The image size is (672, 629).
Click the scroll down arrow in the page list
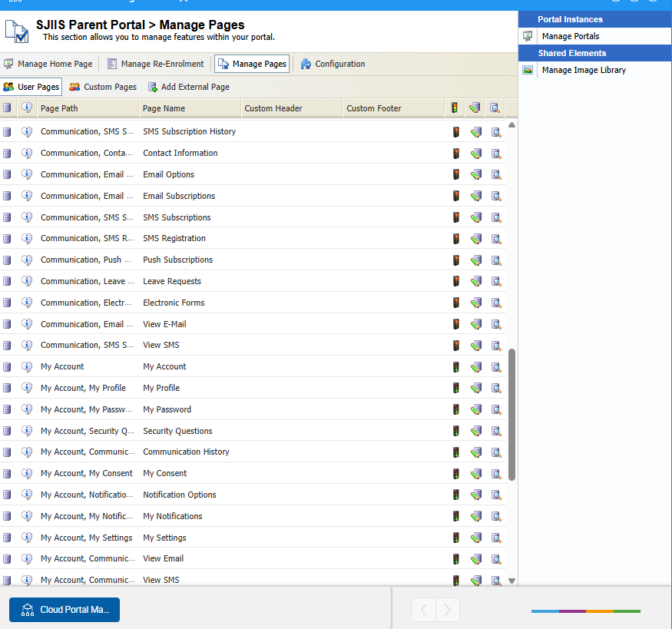click(x=511, y=581)
